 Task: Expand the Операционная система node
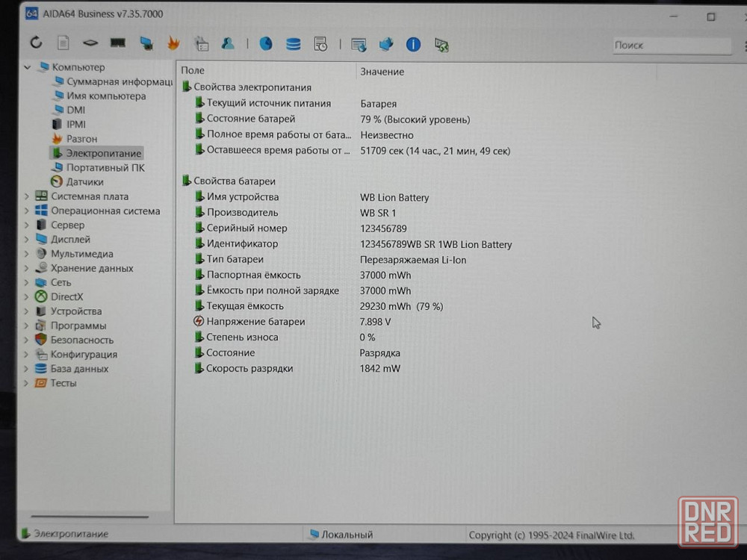[27, 211]
